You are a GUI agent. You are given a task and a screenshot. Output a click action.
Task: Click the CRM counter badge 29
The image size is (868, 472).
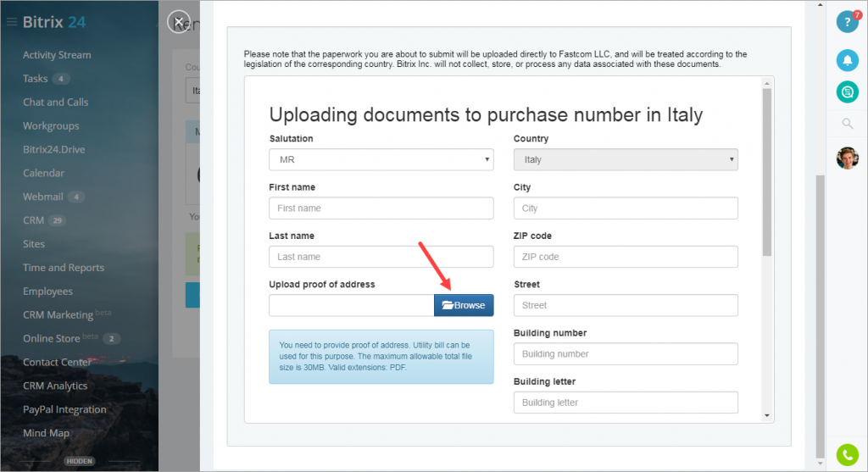tap(57, 220)
